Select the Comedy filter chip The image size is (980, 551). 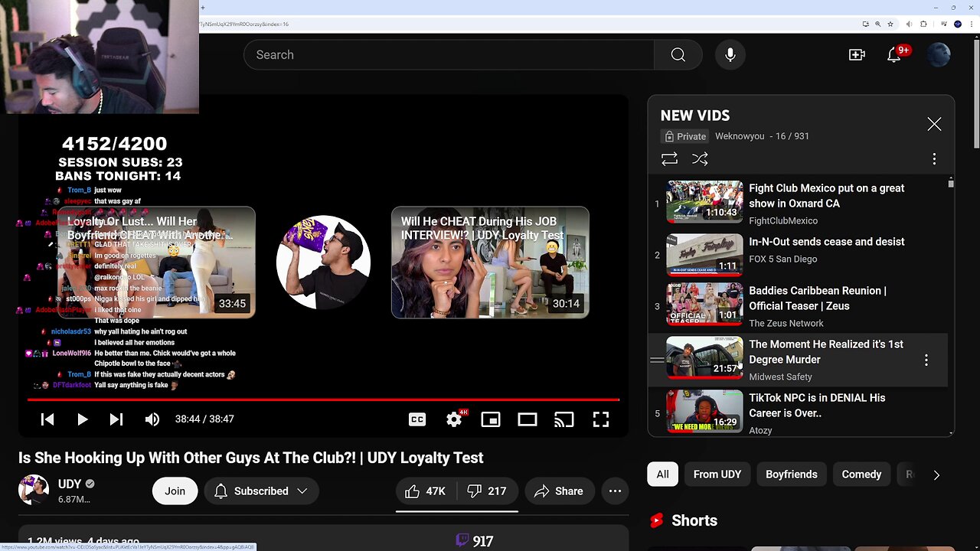pos(861,474)
